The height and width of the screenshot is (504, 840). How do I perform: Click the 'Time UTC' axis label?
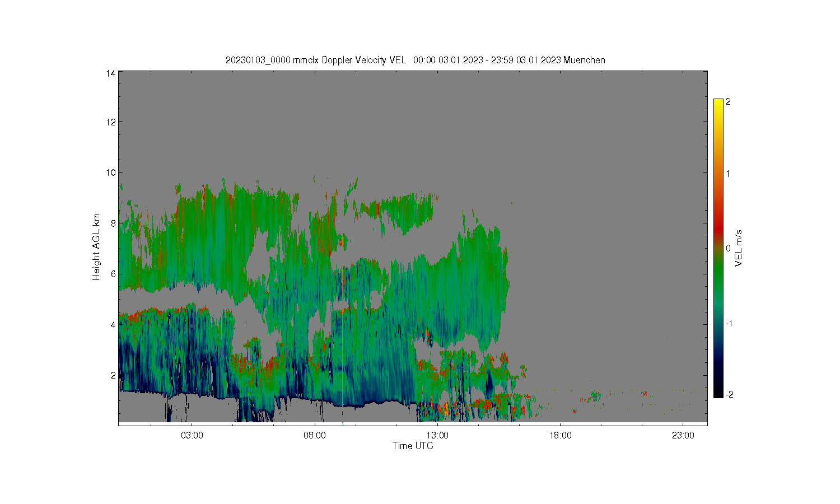click(x=413, y=446)
